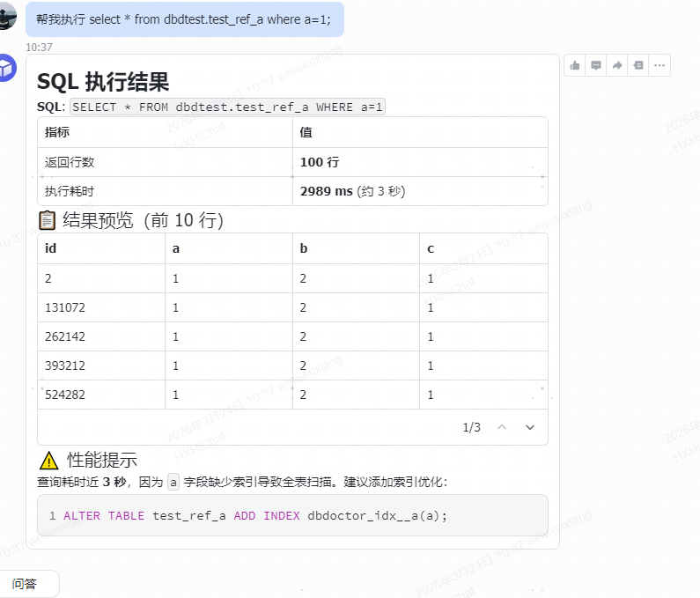Click the yellow warning icon beside 性能提示
Viewport: 700px width, 598px height.
click(x=48, y=460)
